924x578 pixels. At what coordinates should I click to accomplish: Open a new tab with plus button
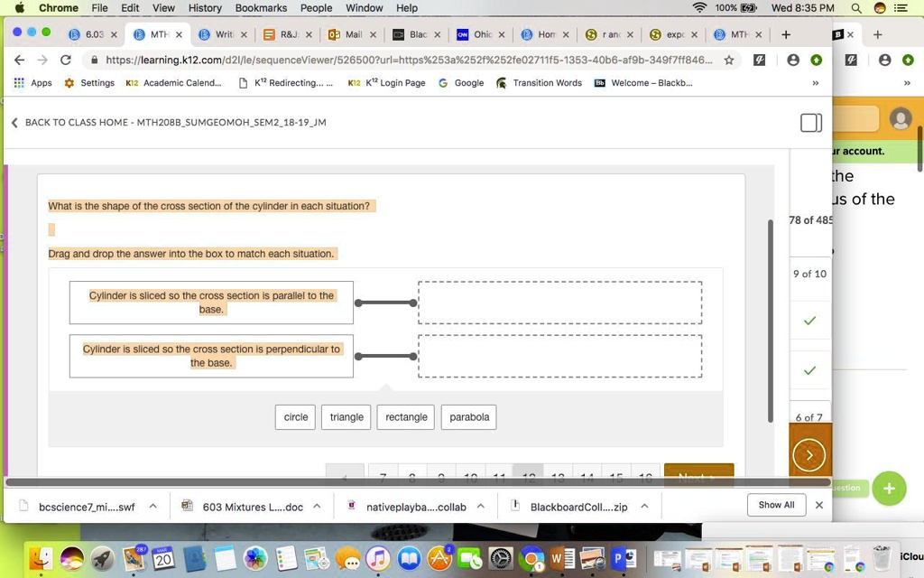(x=786, y=34)
